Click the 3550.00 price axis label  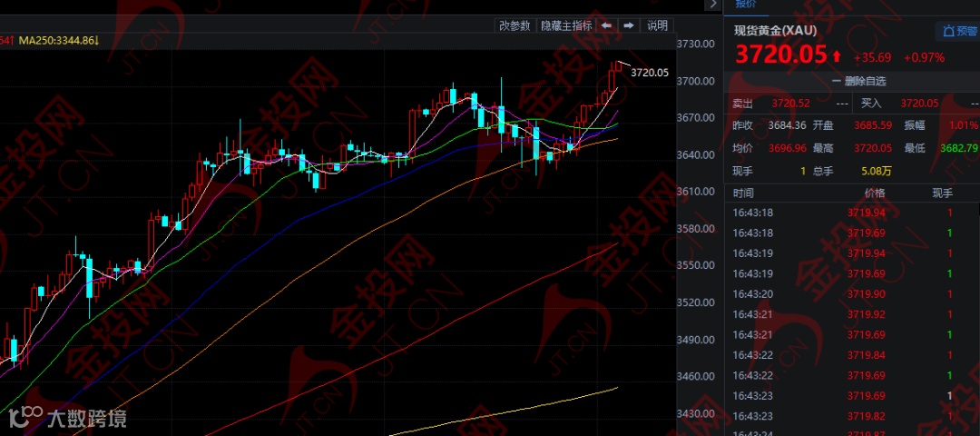[x=696, y=265]
